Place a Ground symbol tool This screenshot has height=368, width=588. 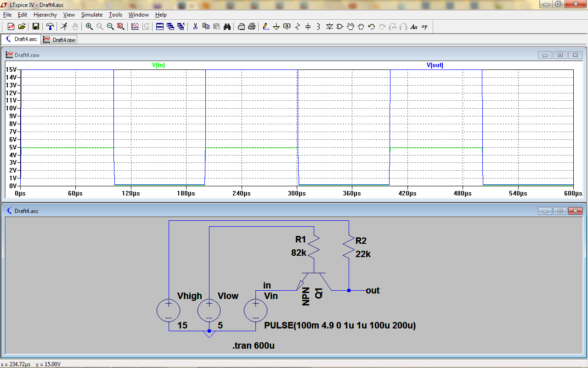tap(276, 27)
